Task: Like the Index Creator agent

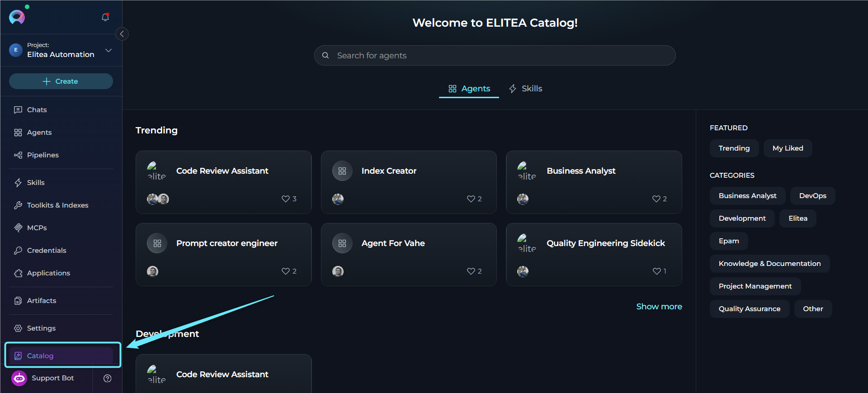Action: pyautogui.click(x=471, y=199)
